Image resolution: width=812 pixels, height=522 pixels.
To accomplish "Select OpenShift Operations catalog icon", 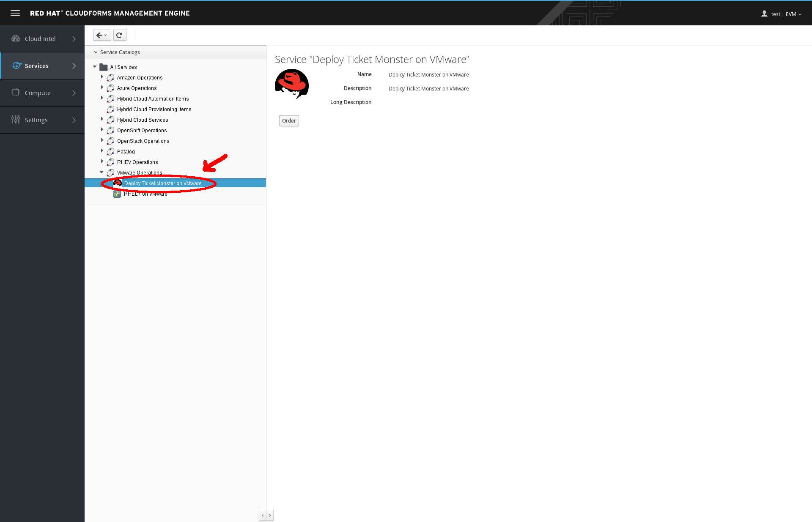I will [110, 131].
